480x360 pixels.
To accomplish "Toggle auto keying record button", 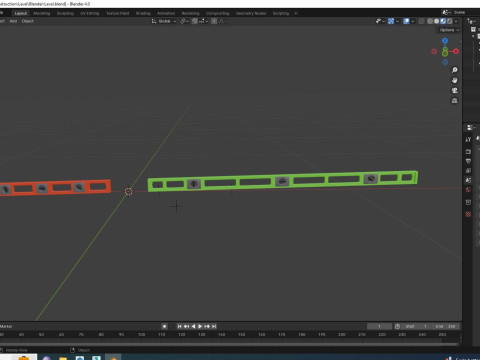I will click(164, 326).
